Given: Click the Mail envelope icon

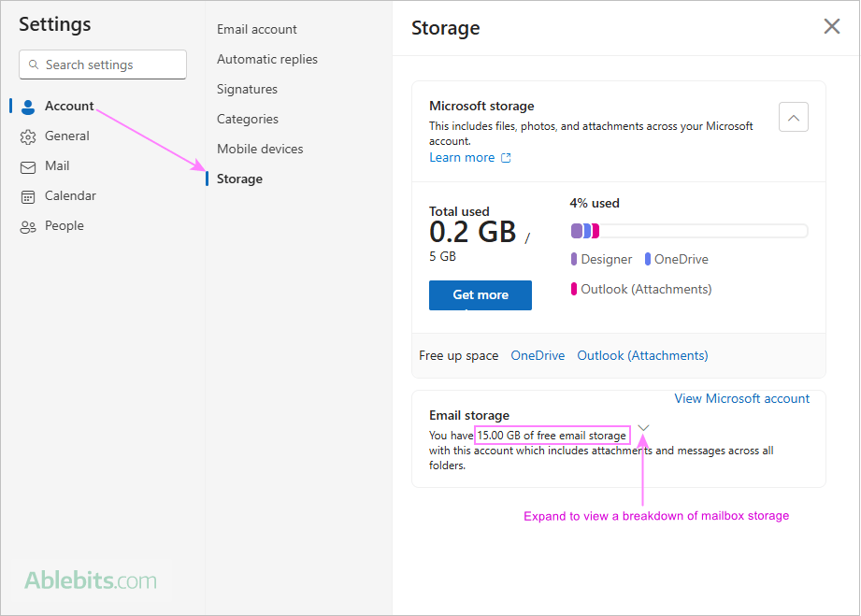Looking at the screenshot, I should click(28, 167).
